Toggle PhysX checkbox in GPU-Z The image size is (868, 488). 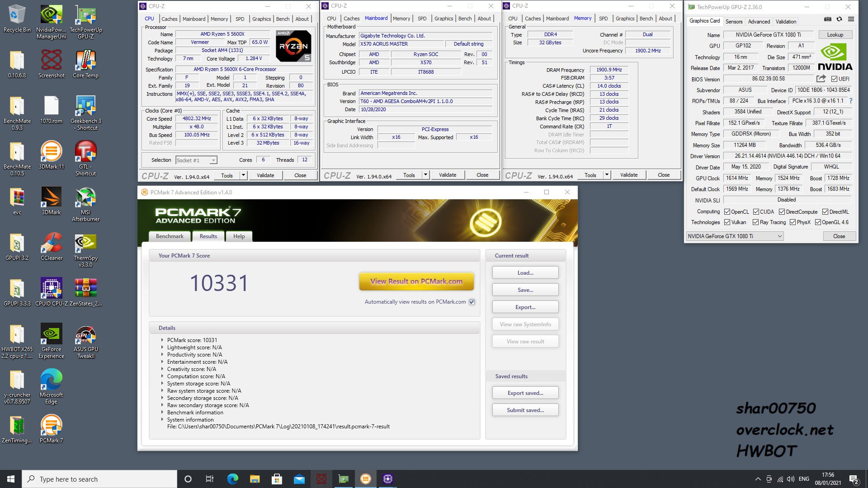793,222
